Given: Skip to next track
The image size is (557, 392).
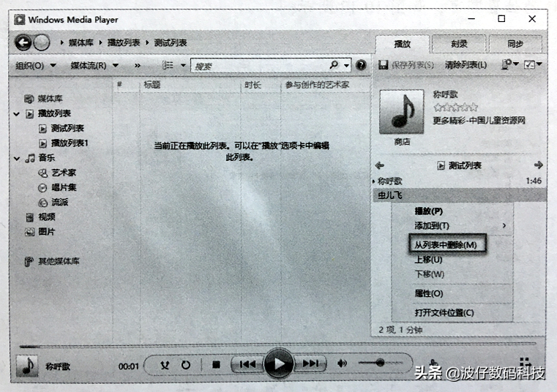Looking at the screenshot, I should click(x=310, y=363).
